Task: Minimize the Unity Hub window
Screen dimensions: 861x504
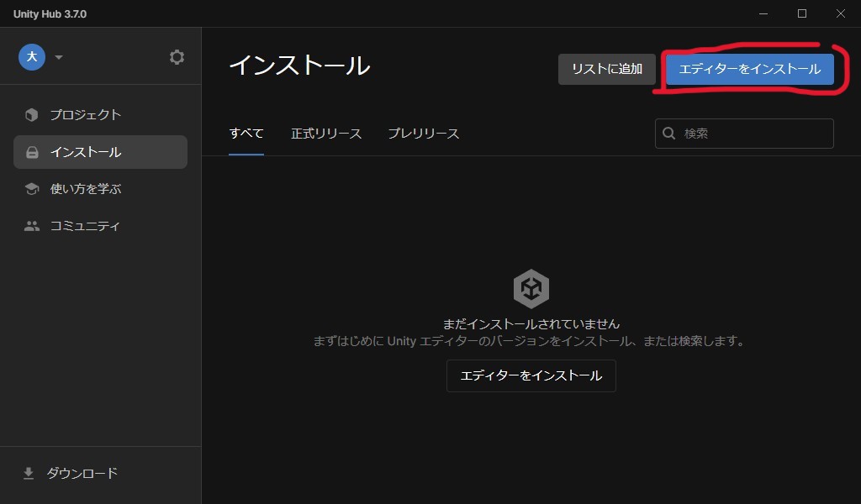Action: click(x=763, y=13)
